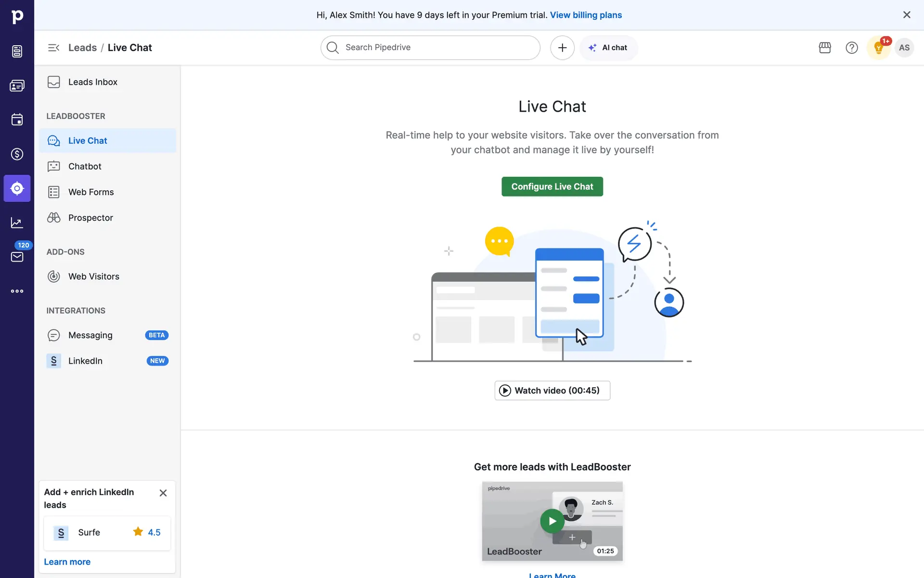Select Web Forms in the sidebar
The height and width of the screenshot is (578, 924).
91,192
